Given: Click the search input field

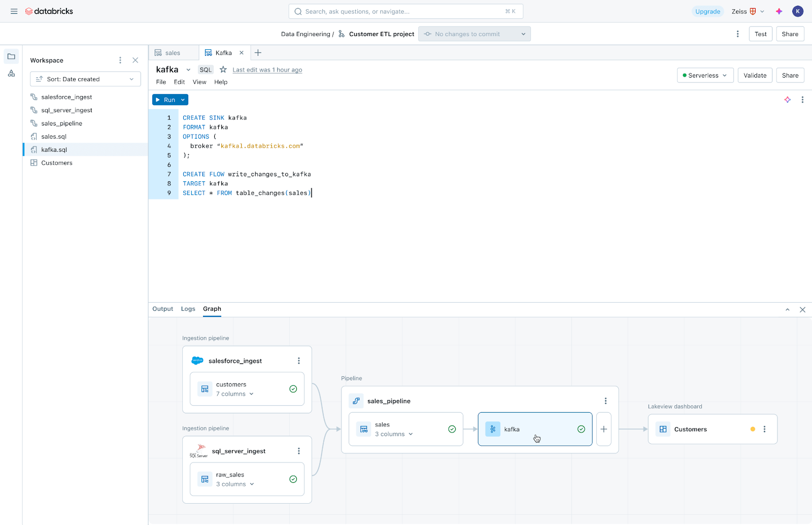Looking at the screenshot, I should [405, 11].
